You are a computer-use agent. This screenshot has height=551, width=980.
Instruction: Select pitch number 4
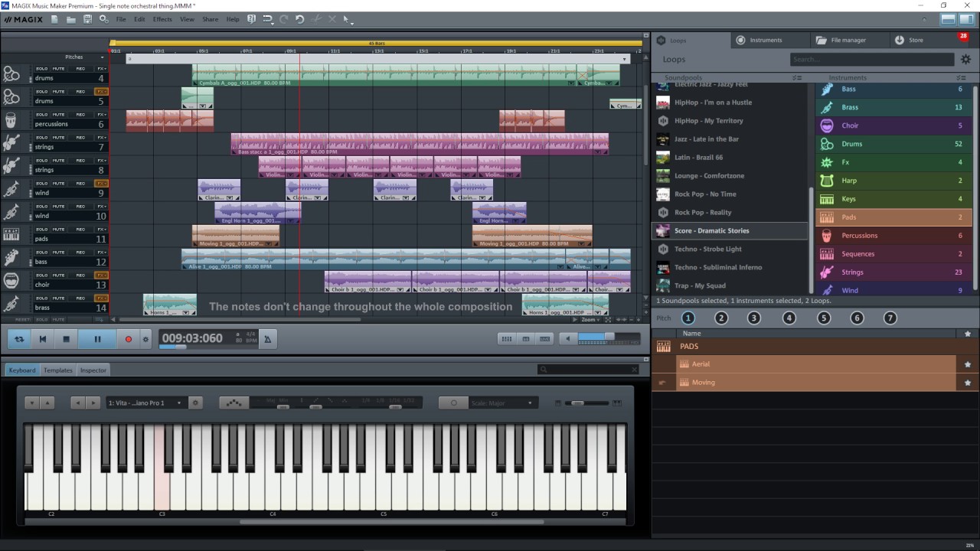pos(789,318)
